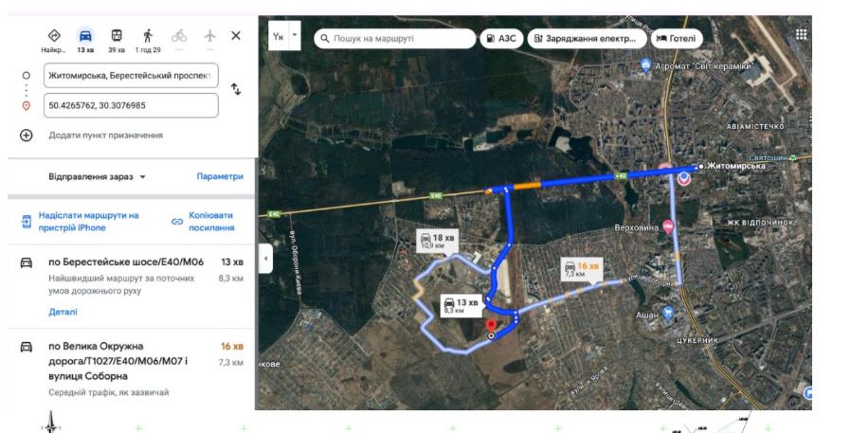
Task: Open the departure time dropdown
Action: 97,176
